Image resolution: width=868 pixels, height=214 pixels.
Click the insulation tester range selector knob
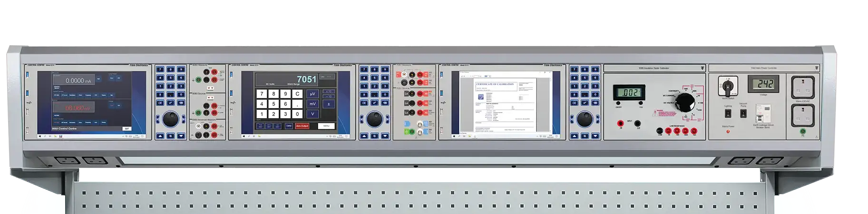[685, 102]
